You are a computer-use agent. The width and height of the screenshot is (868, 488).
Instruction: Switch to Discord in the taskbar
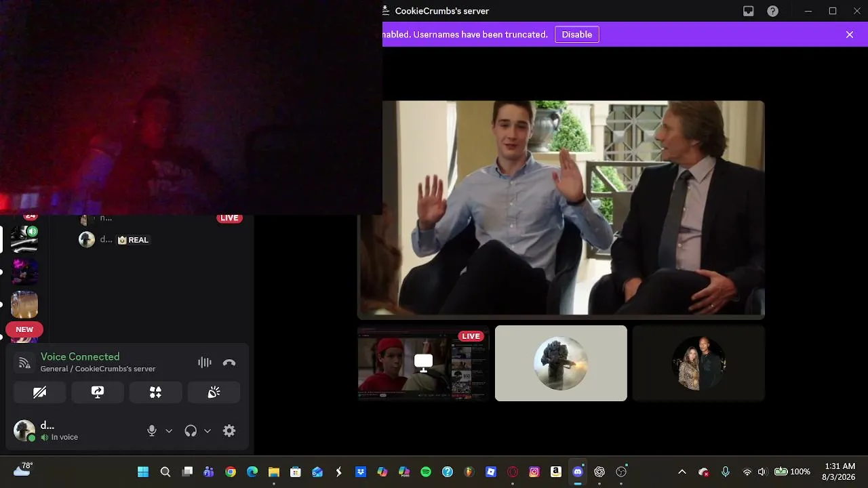coord(578,472)
